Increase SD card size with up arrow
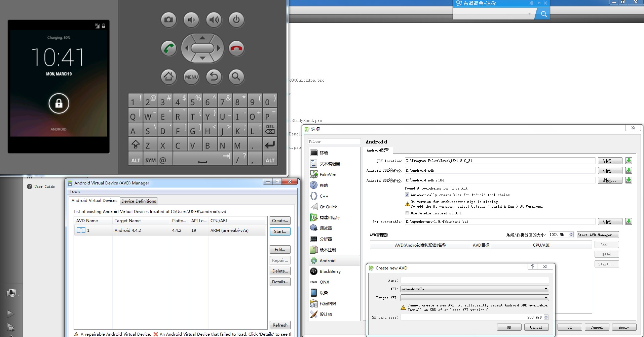The image size is (644, 337). pyautogui.click(x=546, y=316)
